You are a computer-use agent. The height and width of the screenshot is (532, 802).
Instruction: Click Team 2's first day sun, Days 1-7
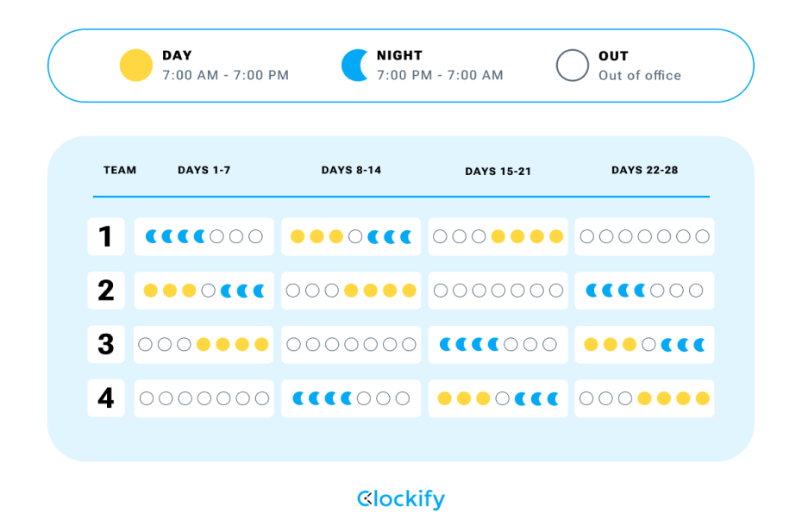(150, 291)
